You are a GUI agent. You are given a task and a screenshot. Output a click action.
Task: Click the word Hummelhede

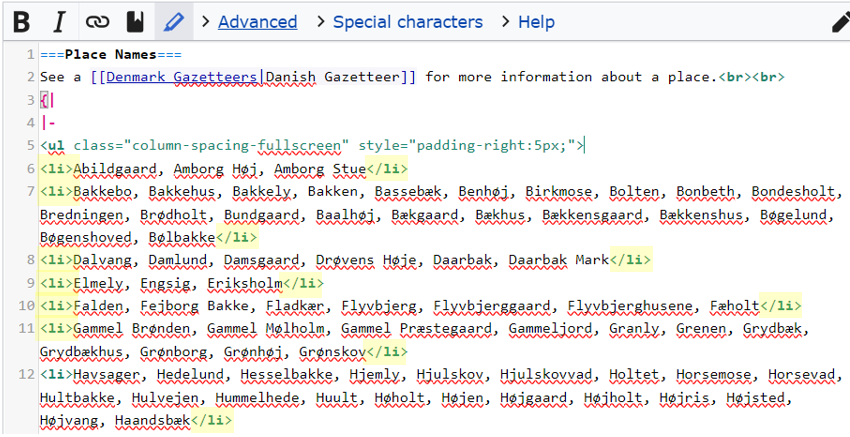click(x=257, y=398)
